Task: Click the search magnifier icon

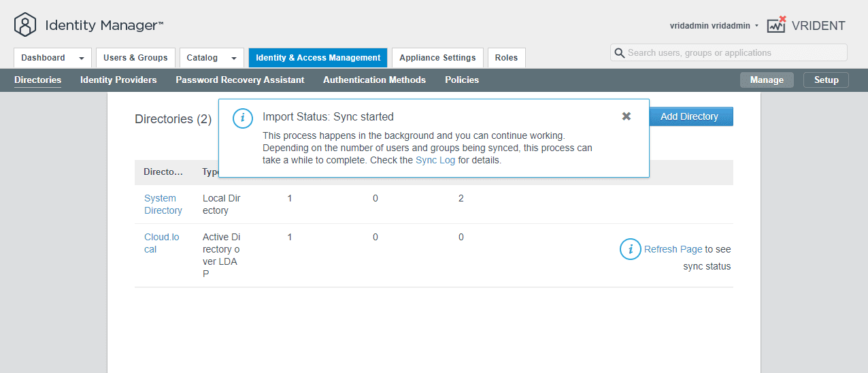Action: tap(619, 53)
